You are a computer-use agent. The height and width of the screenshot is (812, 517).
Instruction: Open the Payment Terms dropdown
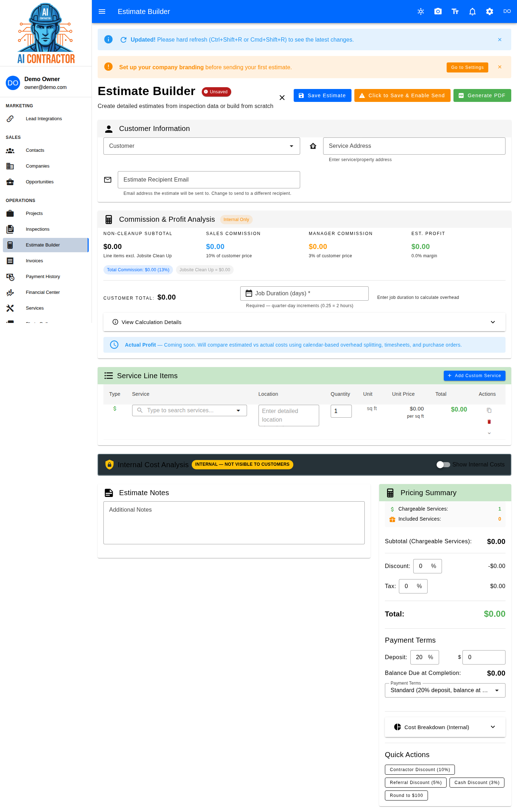[x=445, y=690]
